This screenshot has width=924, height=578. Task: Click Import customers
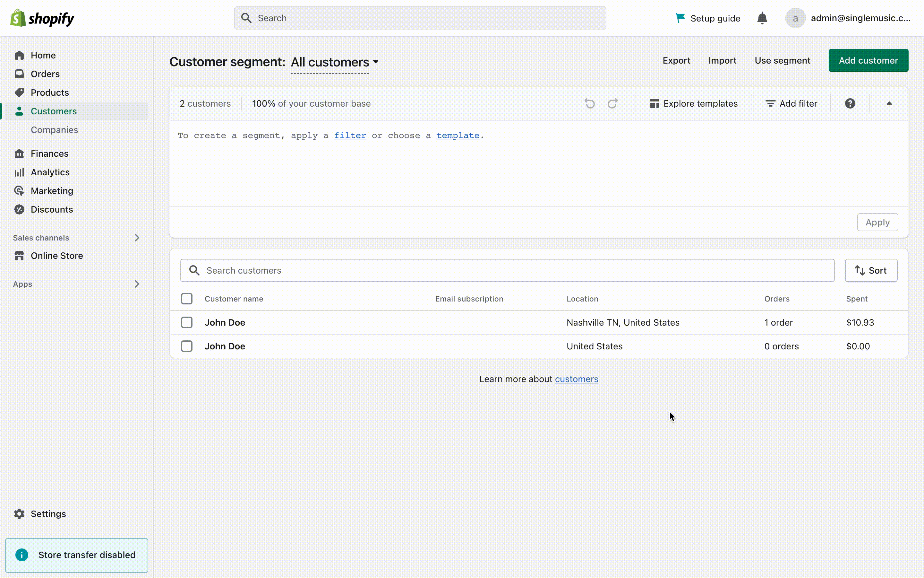pos(723,60)
